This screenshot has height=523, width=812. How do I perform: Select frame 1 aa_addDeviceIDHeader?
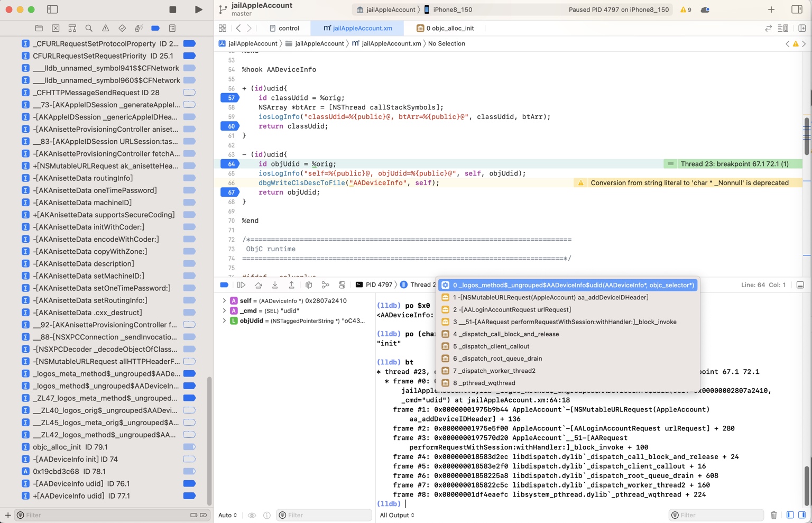pyautogui.click(x=569, y=297)
